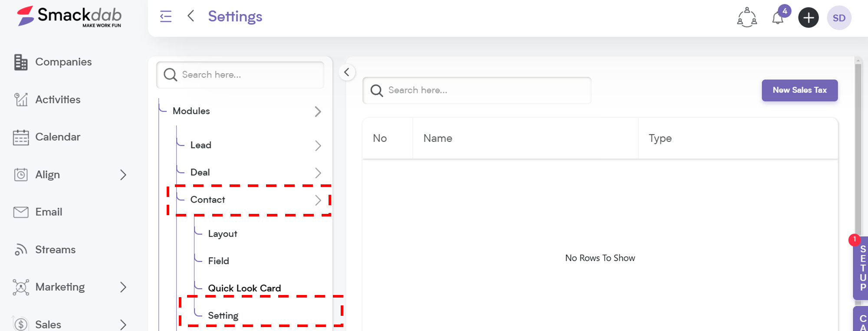Click the sales tax search field
Viewport: 868px width, 331px height.
pos(477,90)
